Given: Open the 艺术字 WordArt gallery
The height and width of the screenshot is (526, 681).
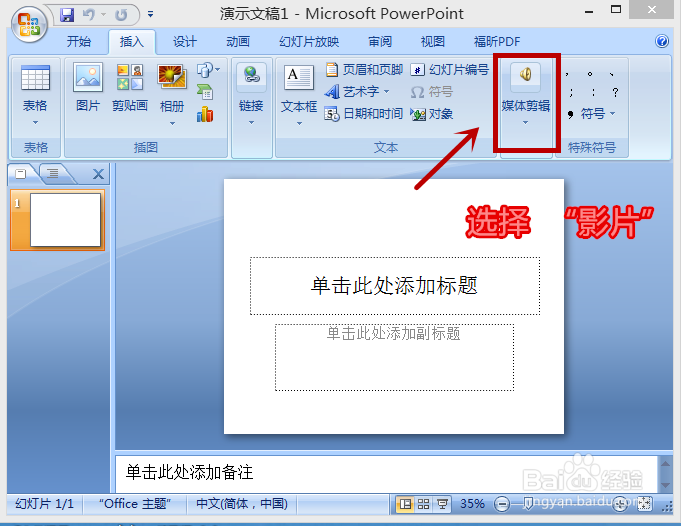Looking at the screenshot, I should 357,92.
